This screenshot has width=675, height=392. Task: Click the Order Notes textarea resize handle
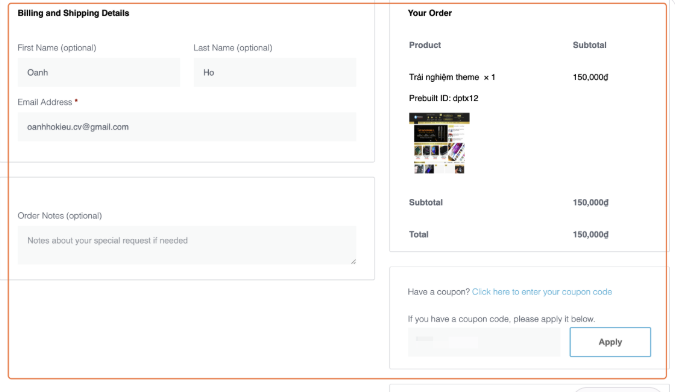tap(353, 261)
